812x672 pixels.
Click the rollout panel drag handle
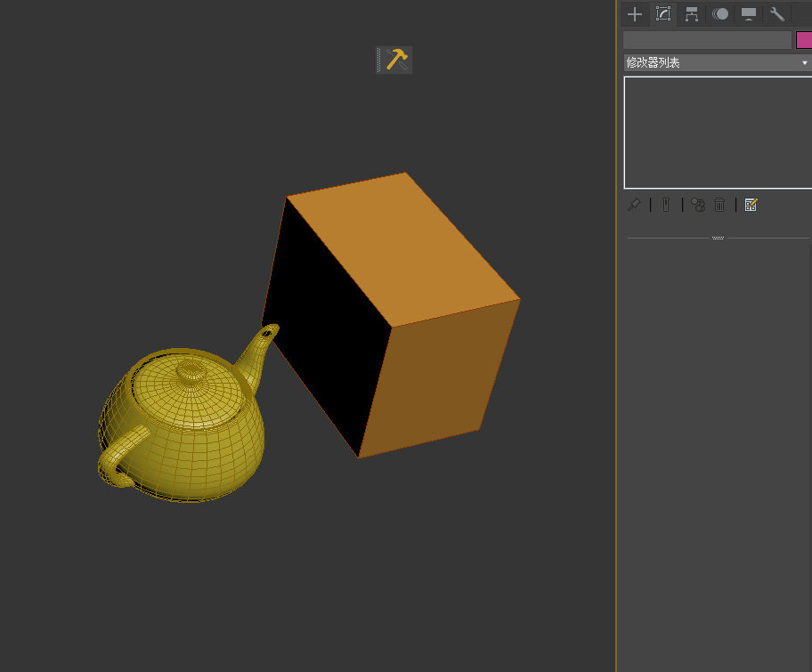click(718, 239)
